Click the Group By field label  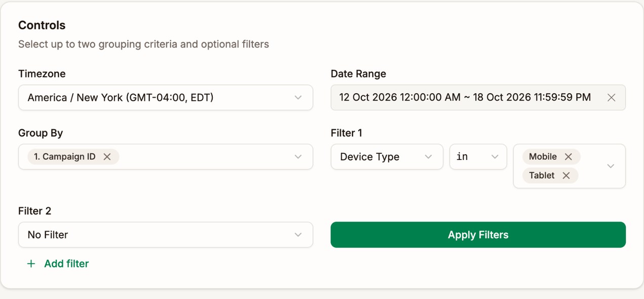click(41, 133)
